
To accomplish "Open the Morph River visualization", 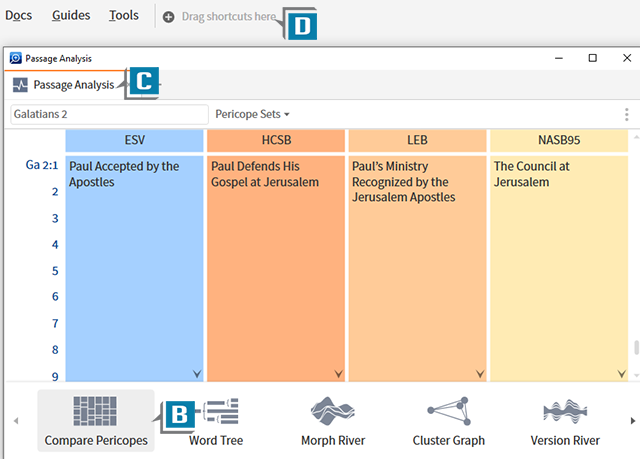I will 332,411.
